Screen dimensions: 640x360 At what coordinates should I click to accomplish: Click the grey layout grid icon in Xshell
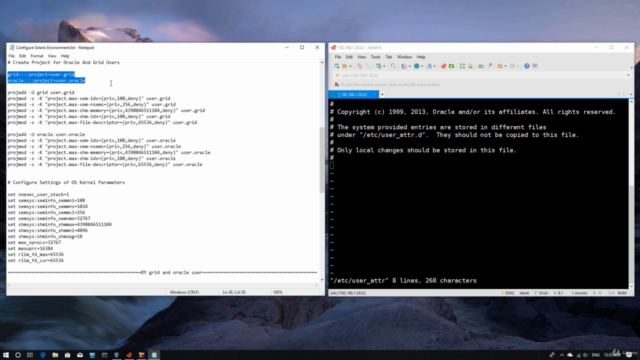point(512,66)
